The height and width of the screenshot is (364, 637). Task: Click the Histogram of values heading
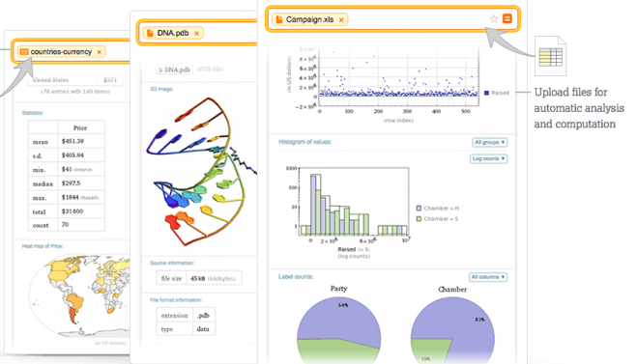[x=305, y=142]
